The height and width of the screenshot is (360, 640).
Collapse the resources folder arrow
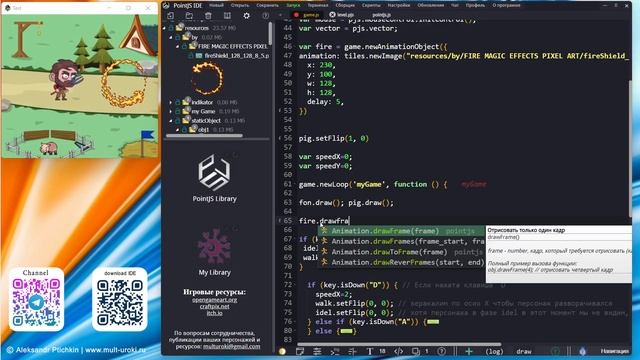click(x=164, y=28)
